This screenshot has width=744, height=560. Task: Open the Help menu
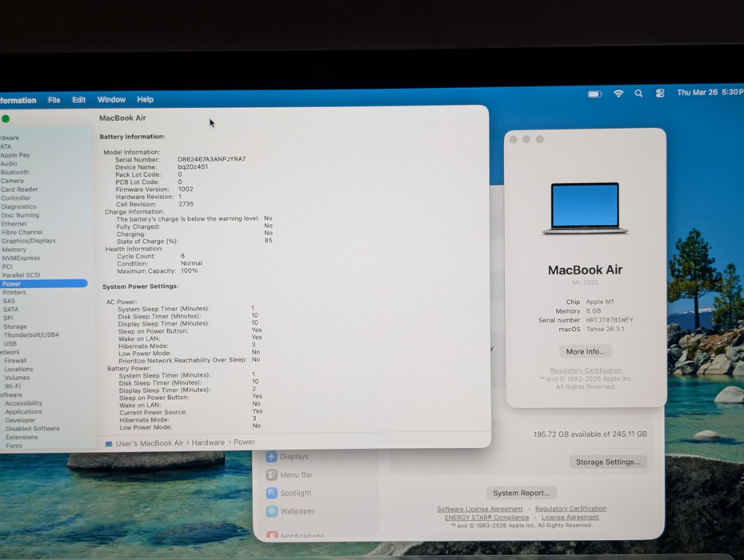(145, 99)
